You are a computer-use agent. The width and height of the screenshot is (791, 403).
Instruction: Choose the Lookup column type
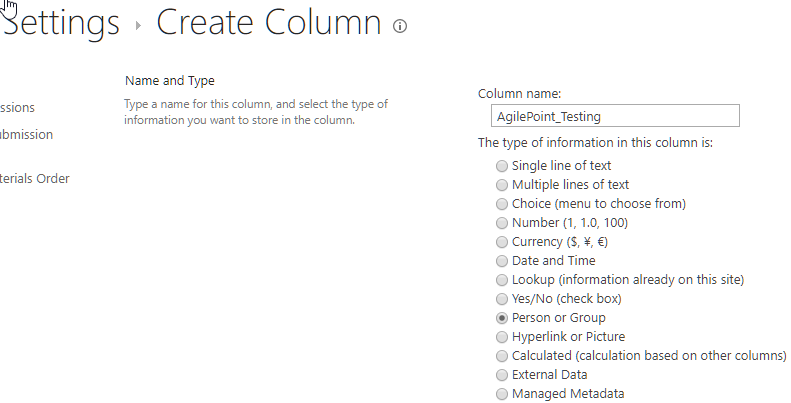pos(502,280)
